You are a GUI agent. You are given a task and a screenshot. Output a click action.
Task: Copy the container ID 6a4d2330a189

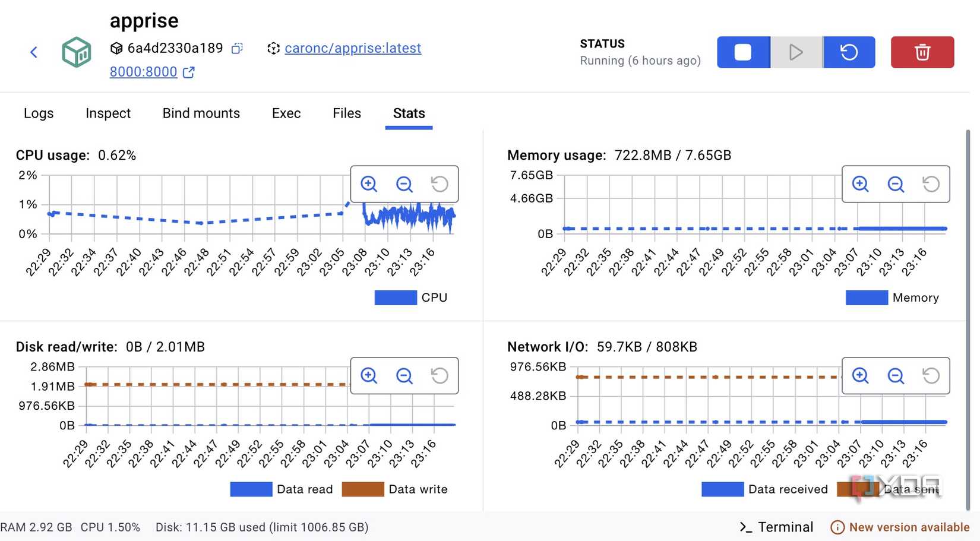236,48
